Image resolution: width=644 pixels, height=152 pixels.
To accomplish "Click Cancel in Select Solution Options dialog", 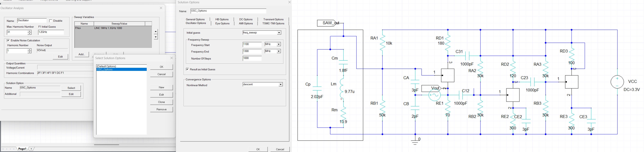I will [x=162, y=74].
